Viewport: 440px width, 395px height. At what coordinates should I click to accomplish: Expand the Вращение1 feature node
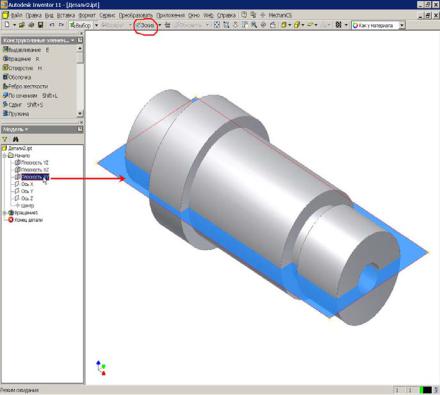point(4,213)
